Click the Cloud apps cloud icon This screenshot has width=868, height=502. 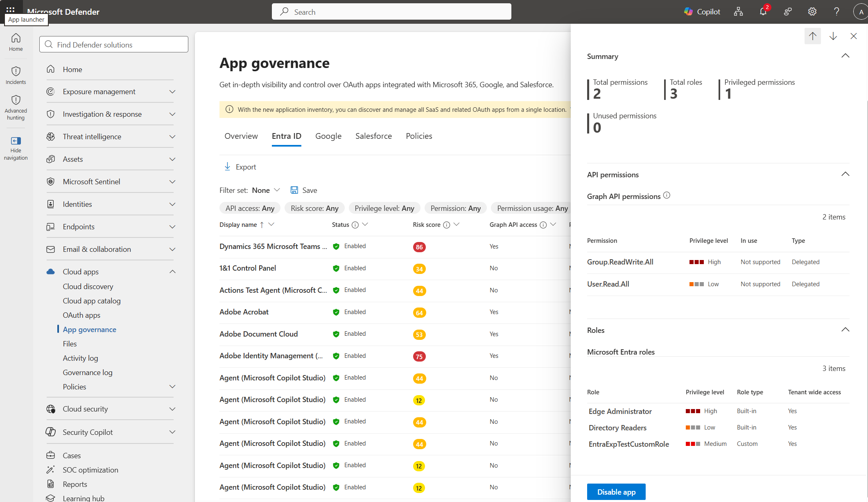[51, 271]
